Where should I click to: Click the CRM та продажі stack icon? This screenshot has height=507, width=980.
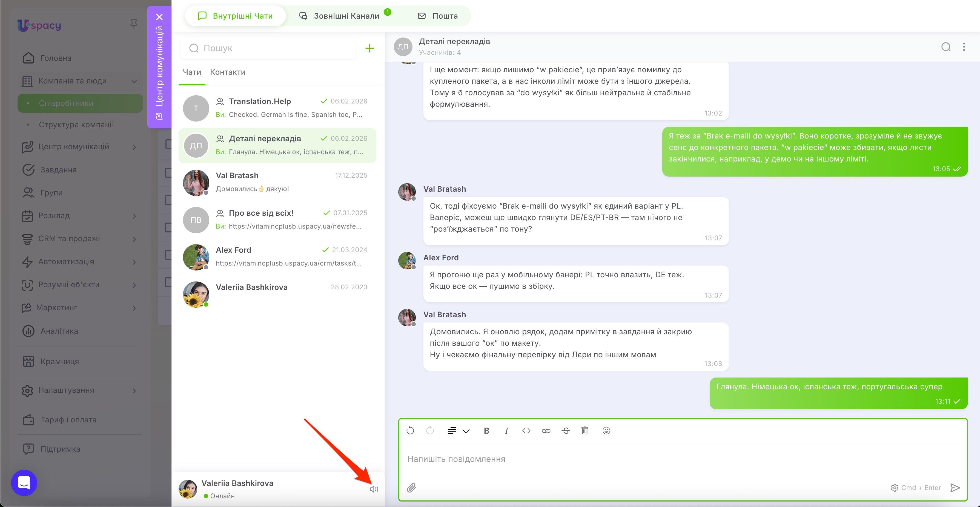pos(27,239)
